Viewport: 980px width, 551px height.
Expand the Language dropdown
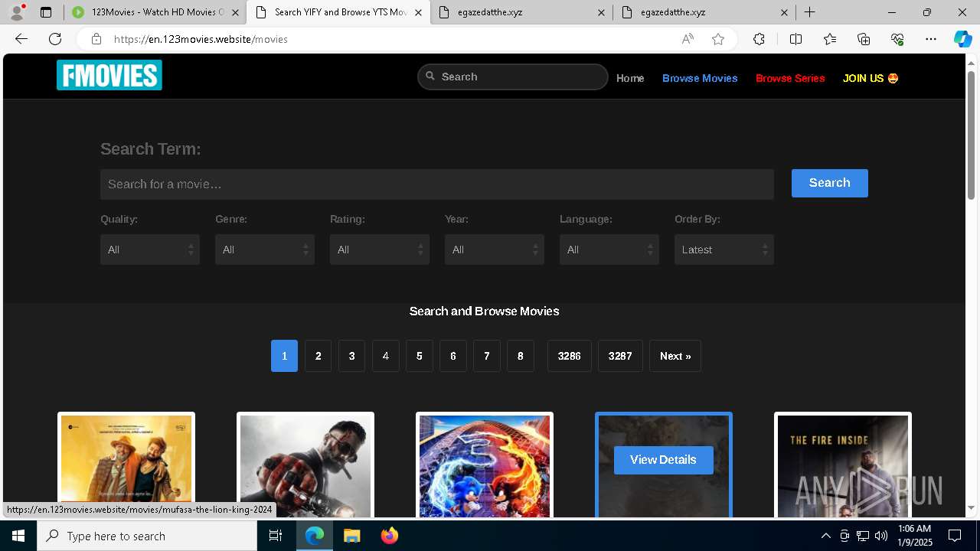[x=609, y=249]
